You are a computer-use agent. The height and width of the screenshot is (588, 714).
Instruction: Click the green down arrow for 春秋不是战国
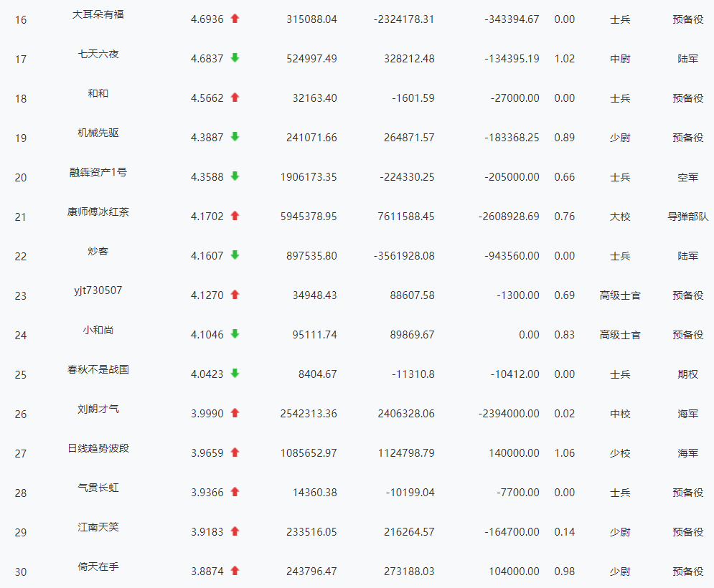click(x=235, y=374)
